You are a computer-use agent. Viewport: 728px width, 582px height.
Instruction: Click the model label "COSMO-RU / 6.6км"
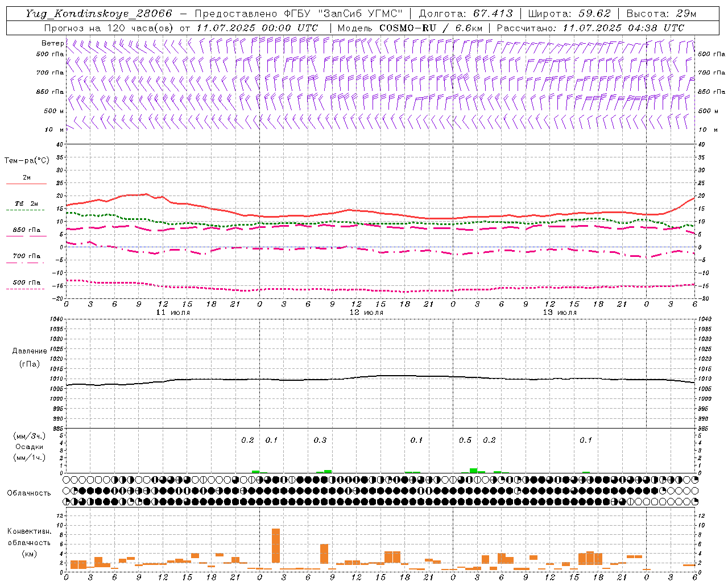point(431,28)
